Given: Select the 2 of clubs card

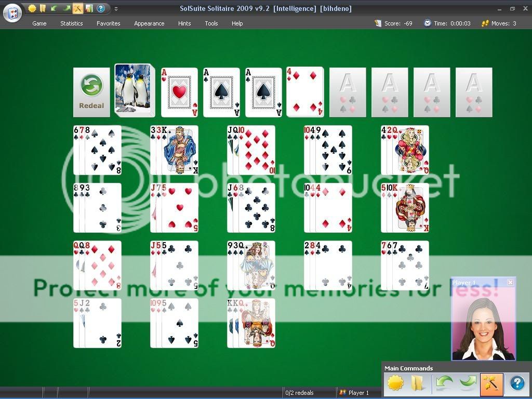Looking at the screenshot, I should point(103,323).
